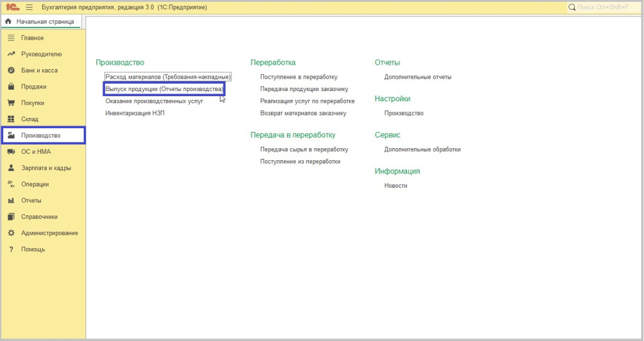Image resolution: width=644 pixels, height=341 pixels.
Task: Click the Банк и касса coin icon
Action: [x=11, y=70]
